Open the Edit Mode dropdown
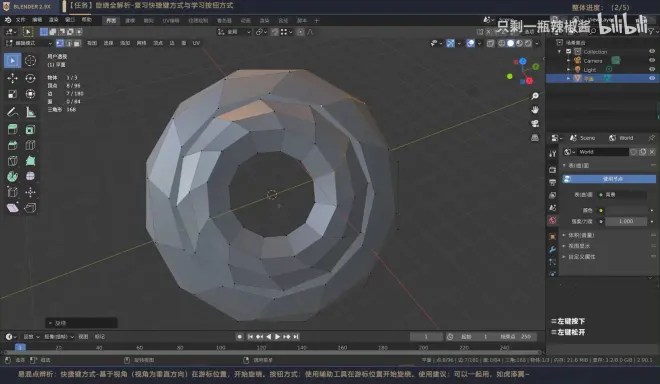This screenshot has height=384, width=660. 29,43
